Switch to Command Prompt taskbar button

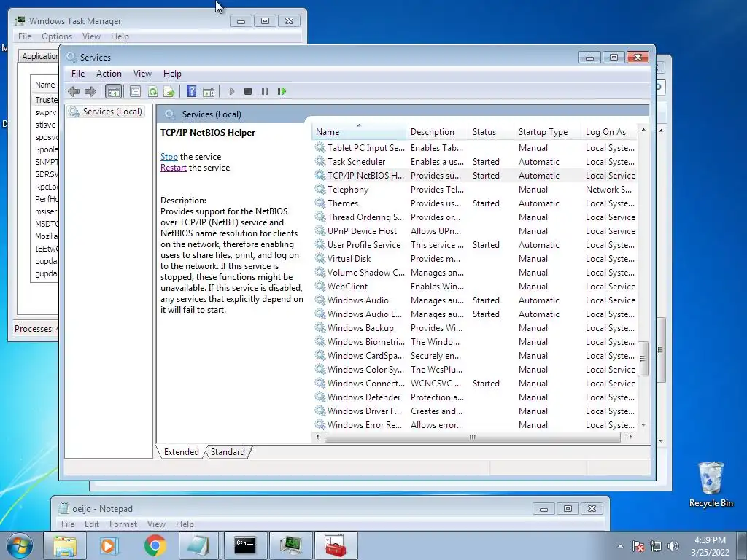245,545
